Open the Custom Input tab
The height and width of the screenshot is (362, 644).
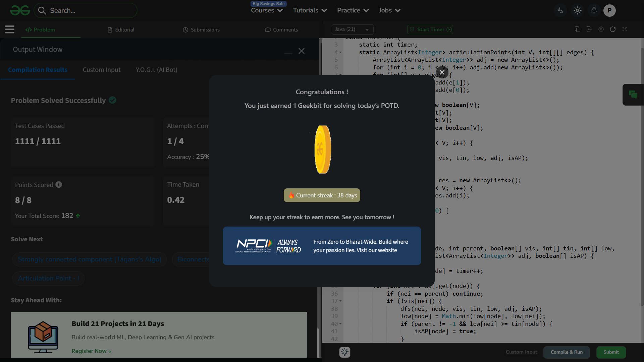point(102,70)
